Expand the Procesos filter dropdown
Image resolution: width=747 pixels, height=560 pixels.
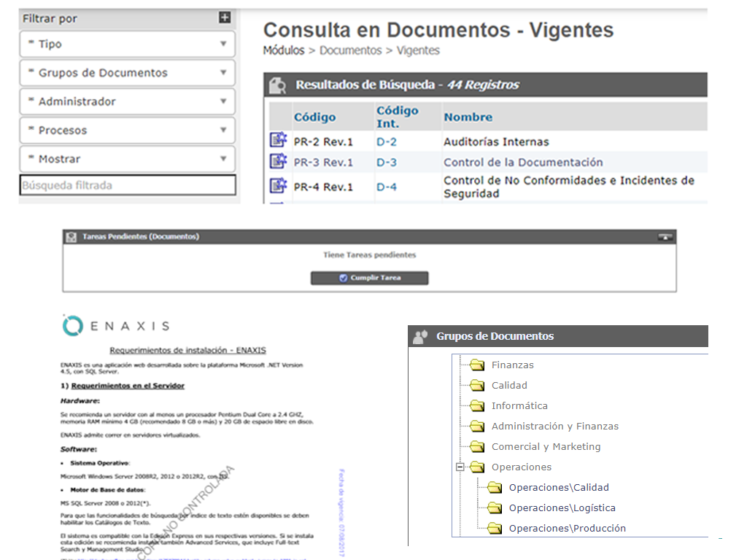[x=128, y=130]
